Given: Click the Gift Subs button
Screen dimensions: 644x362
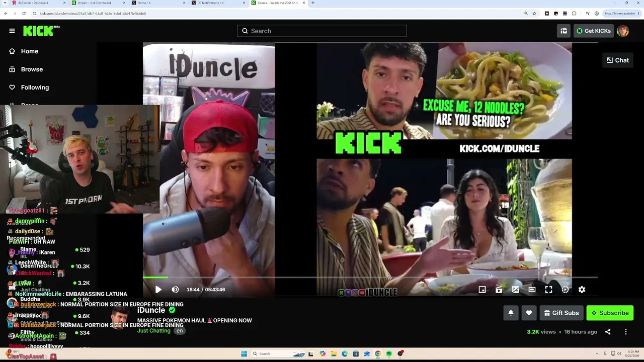Looking at the screenshot, I should (x=561, y=313).
